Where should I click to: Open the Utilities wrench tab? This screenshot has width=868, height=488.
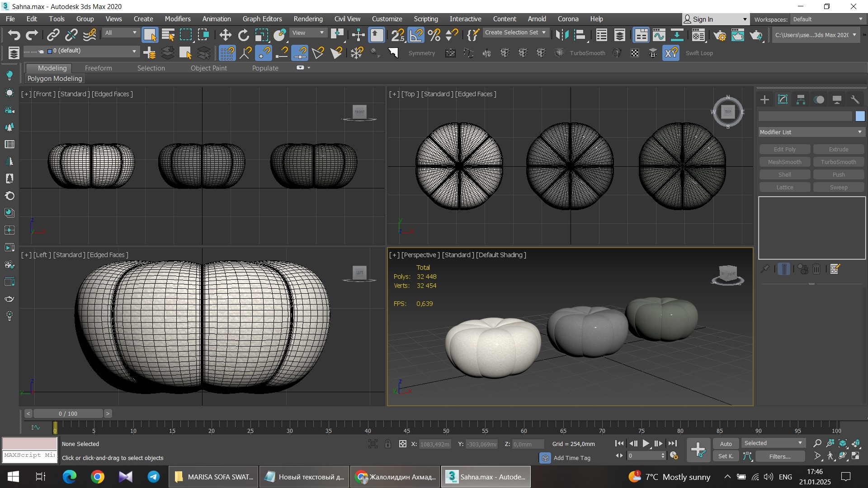855,99
